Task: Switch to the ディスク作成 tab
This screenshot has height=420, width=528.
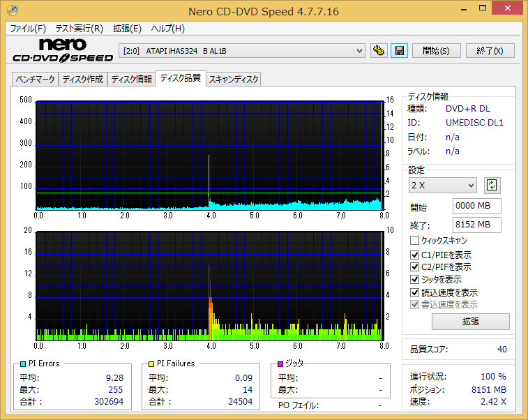Action: pyautogui.click(x=83, y=79)
